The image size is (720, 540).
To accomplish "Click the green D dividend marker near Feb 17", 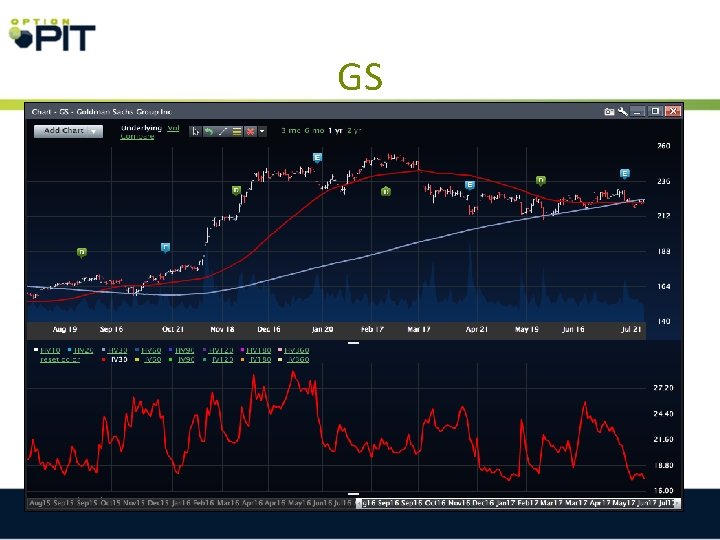I will (386, 191).
